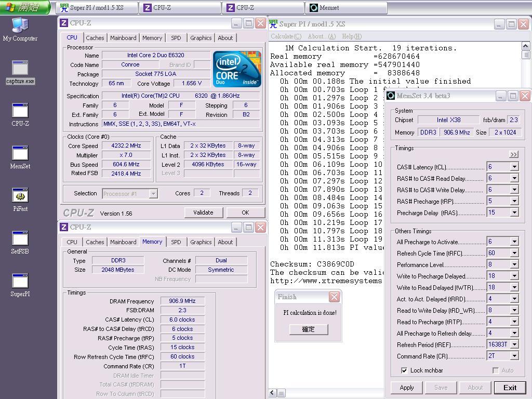Click Validate button in CPU-Z

pos(203,212)
